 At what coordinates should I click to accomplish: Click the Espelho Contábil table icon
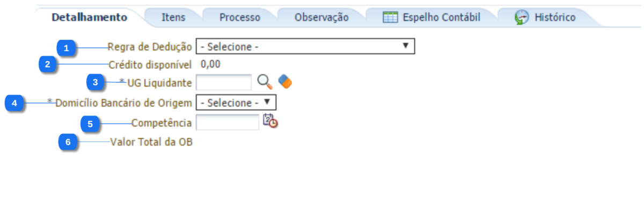click(x=390, y=17)
